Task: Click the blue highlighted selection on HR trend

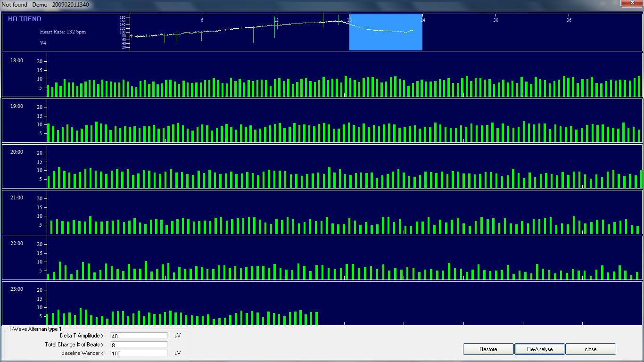Action: point(385,32)
